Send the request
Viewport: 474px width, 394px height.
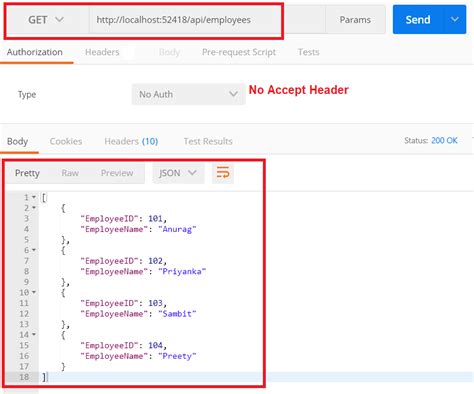tap(418, 20)
